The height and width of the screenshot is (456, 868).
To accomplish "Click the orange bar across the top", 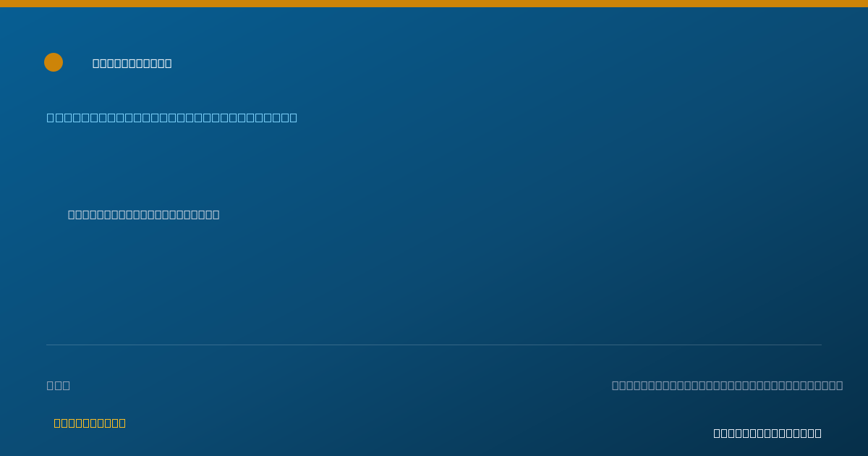I will coord(434,4).
